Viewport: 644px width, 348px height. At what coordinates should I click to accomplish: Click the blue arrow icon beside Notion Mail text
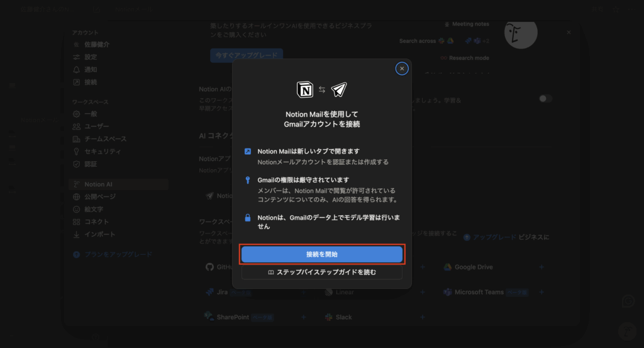[248, 152]
